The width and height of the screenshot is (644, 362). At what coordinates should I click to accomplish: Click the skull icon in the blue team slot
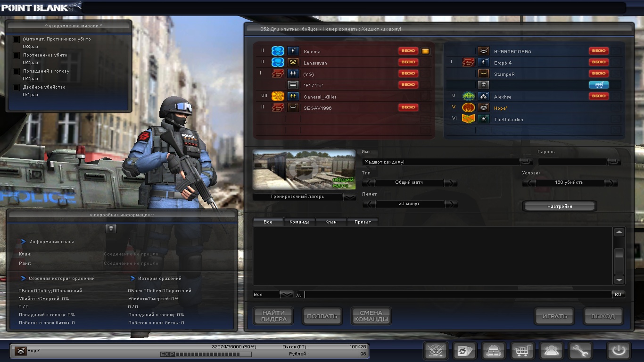coord(483,85)
